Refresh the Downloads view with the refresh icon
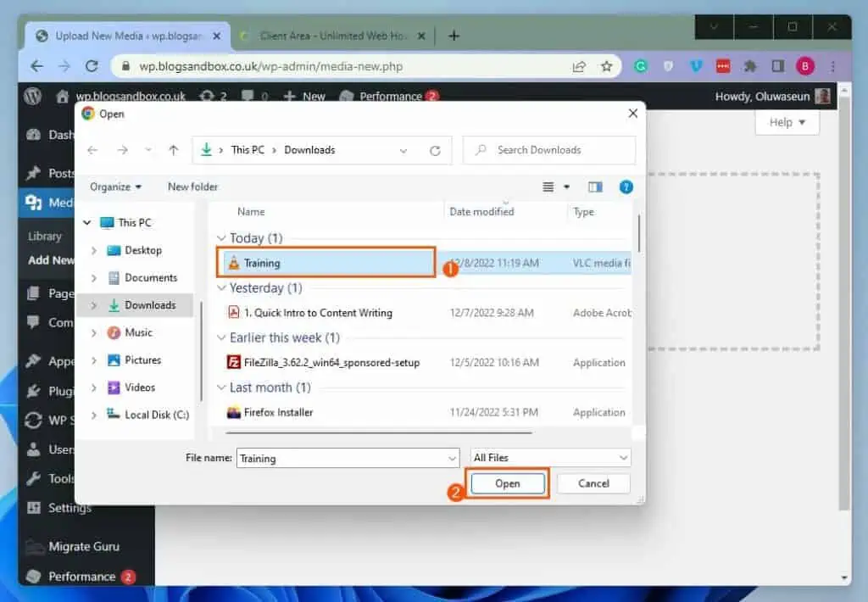The width and height of the screenshot is (868, 602). (436, 149)
